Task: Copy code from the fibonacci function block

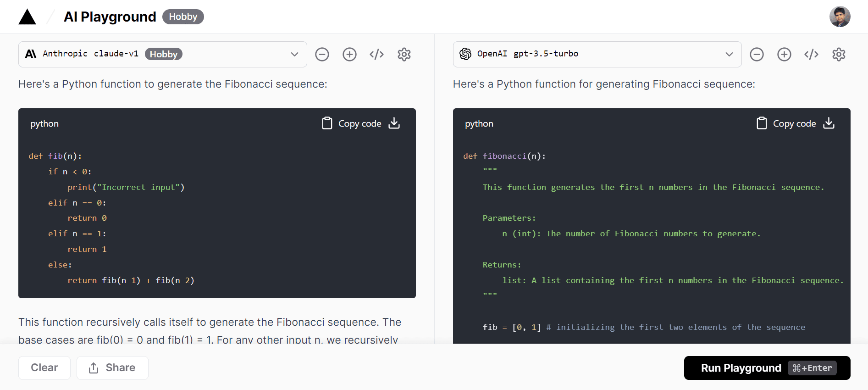Action: pos(786,123)
